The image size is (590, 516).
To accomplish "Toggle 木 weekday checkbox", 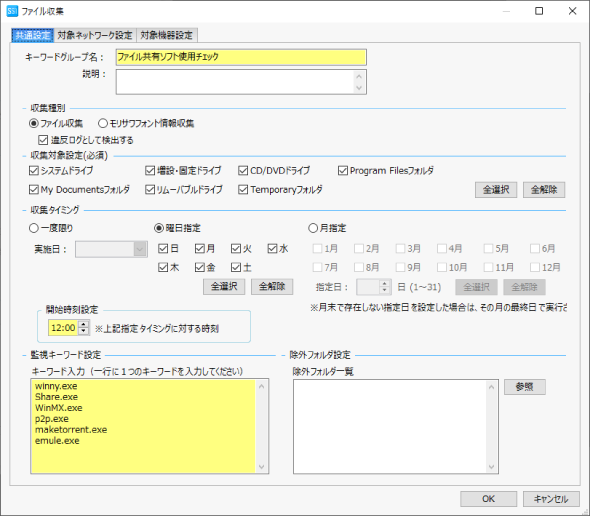I will 163,268.
